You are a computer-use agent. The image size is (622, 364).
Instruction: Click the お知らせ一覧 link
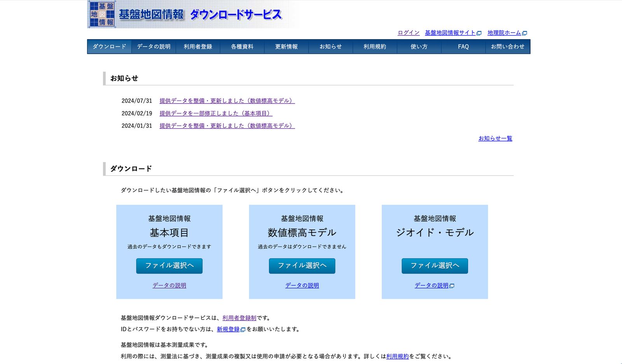coord(495,138)
